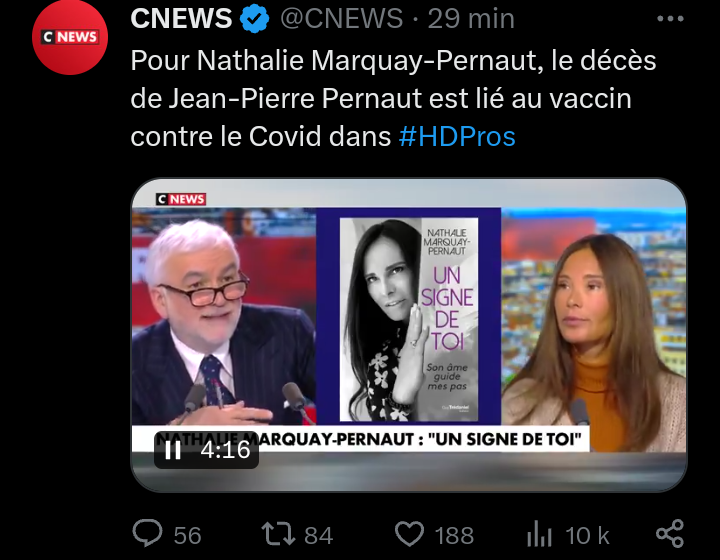This screenshot has width=720, height=560.
Task: Open the CNEWS profile avatar
Action: point(70,37)
